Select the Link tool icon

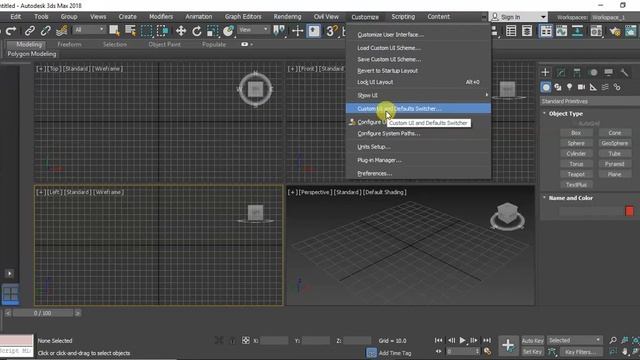pos(29,31)
